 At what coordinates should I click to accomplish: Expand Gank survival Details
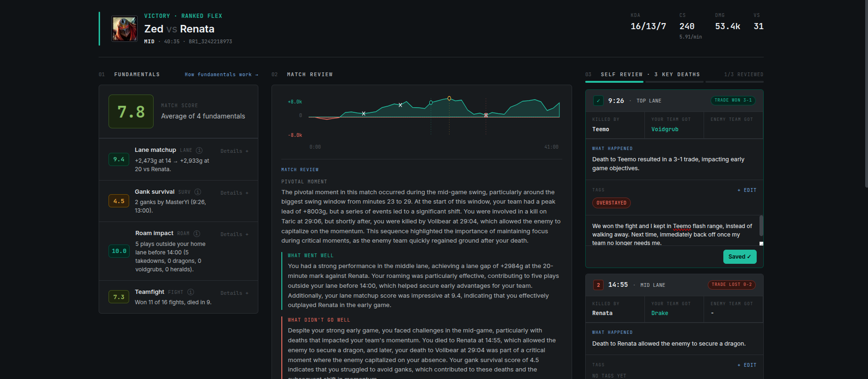(x=234, y=193)
